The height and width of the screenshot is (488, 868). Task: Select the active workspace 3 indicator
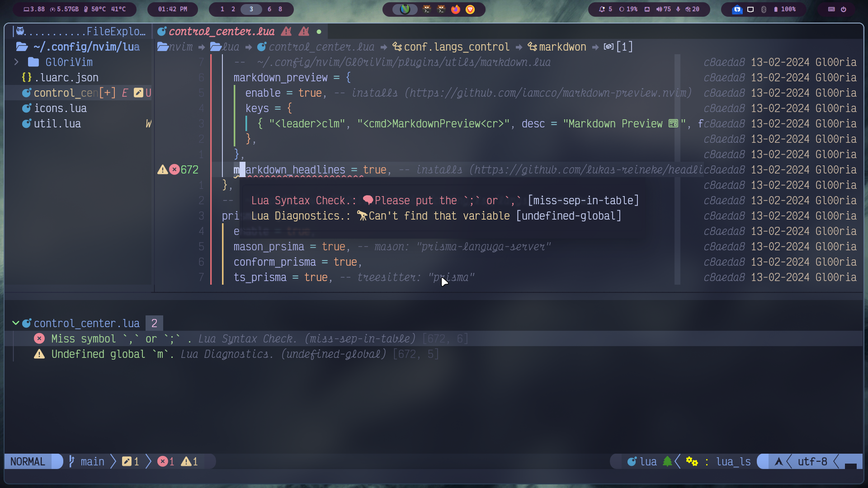click(251, 9)
